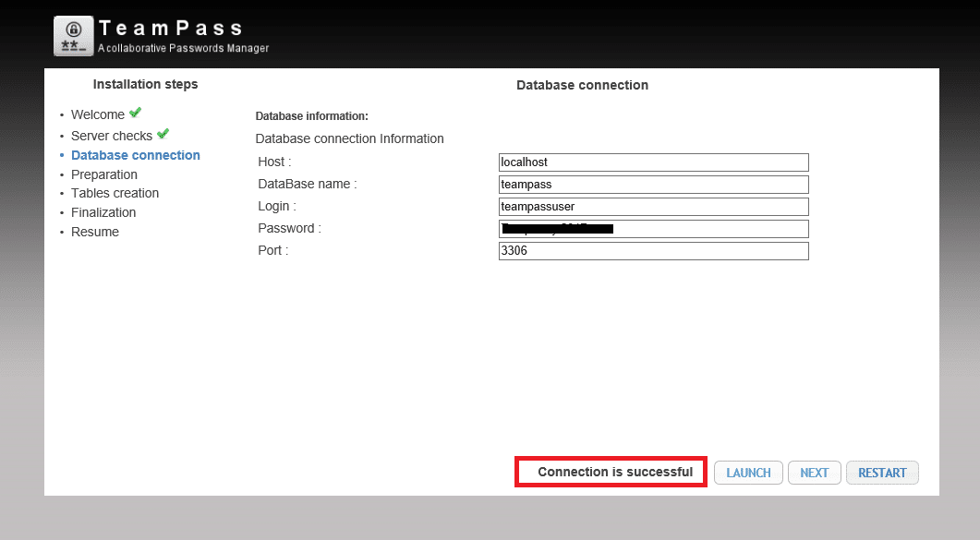Select the Welcome installation step
Viewport: 980px width, 540px height.
98,114
